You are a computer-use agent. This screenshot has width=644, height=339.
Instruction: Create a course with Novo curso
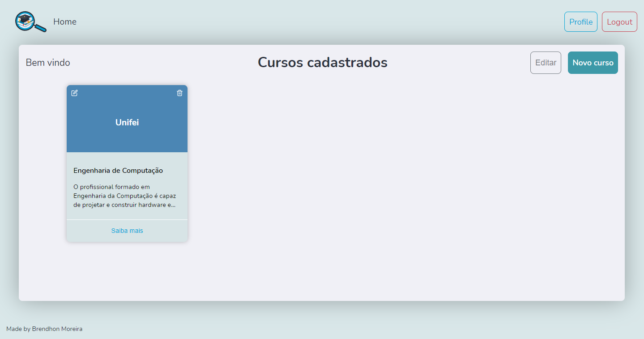593,63
